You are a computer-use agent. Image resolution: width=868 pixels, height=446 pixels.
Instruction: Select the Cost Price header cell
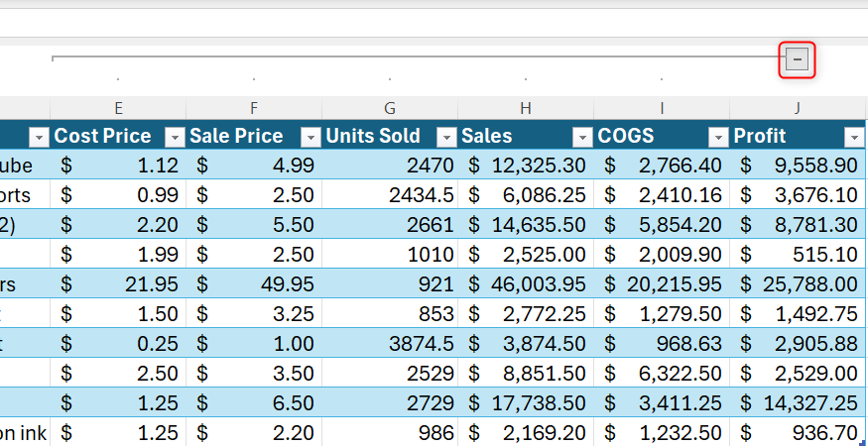click(118, 136)
